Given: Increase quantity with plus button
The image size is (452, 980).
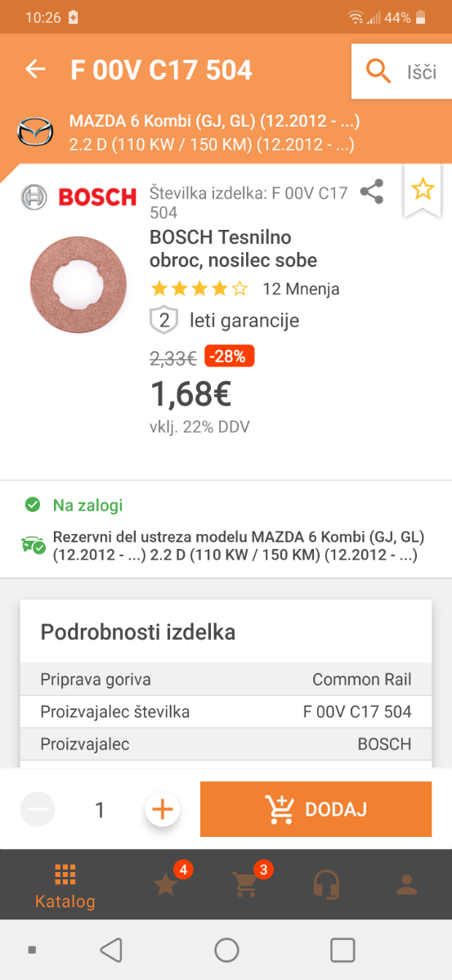Looking at the screenshot, I should point(163,809).
